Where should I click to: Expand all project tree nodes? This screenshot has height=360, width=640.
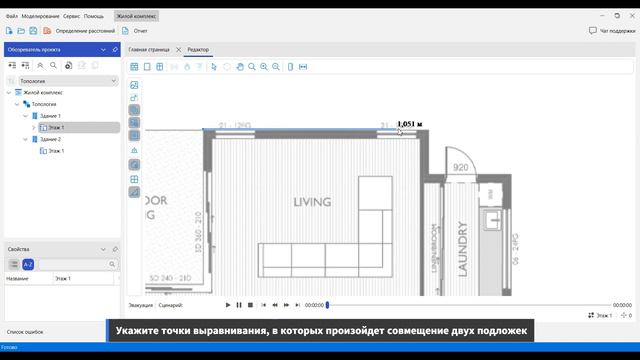point(12,65)
